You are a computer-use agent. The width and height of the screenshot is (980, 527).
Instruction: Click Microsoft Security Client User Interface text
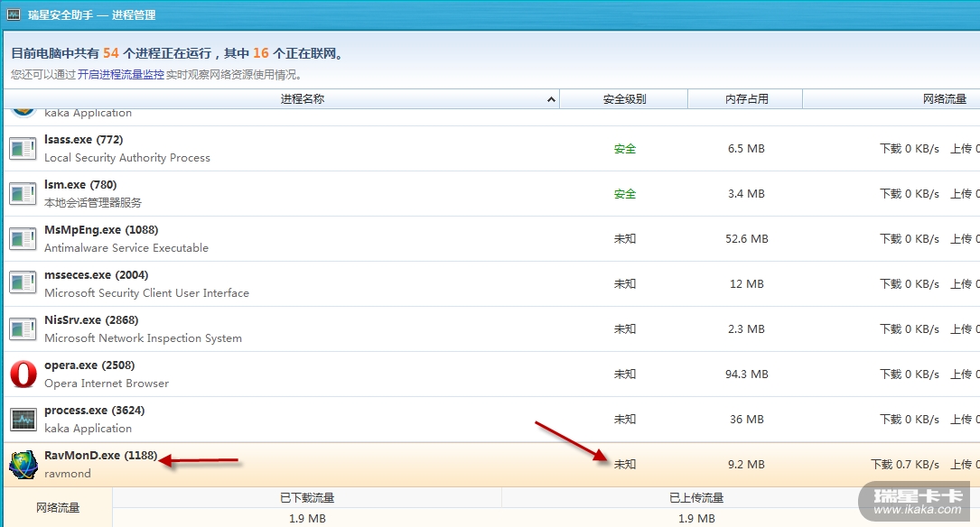(x=146, y=293)
